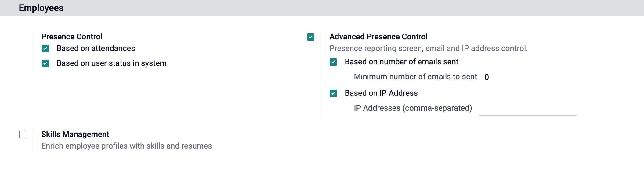The image size is (644, 169).
Task: Disable Based on user status in system checkbox
Action: [x=45, y=63]
